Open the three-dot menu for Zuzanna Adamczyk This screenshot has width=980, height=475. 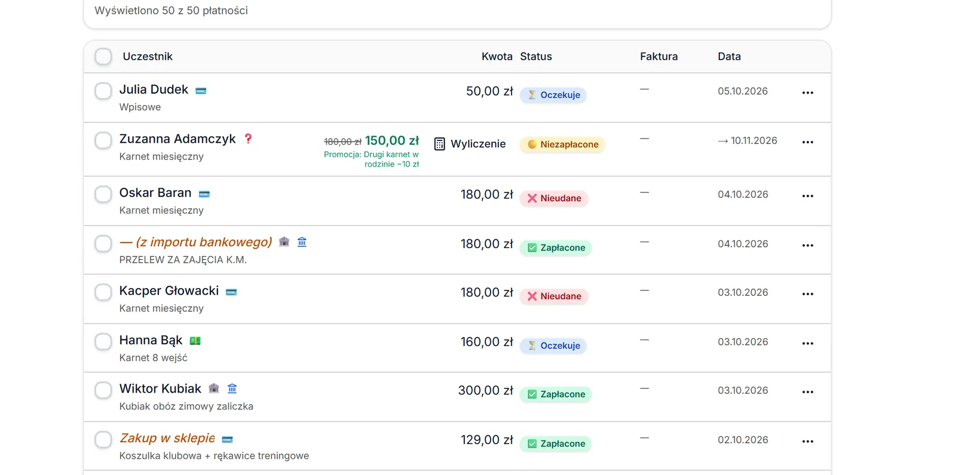pos(808,142)
